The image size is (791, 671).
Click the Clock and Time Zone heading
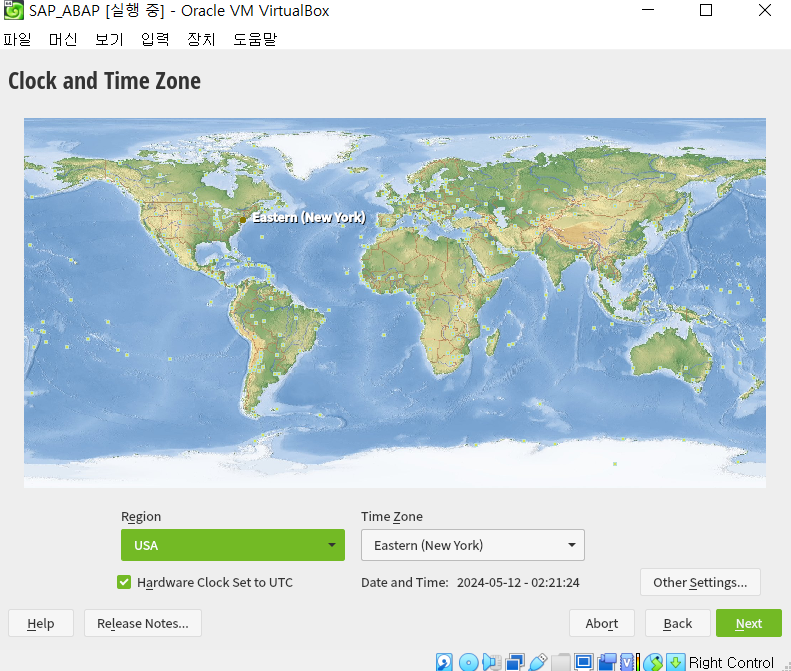(104, 81)
